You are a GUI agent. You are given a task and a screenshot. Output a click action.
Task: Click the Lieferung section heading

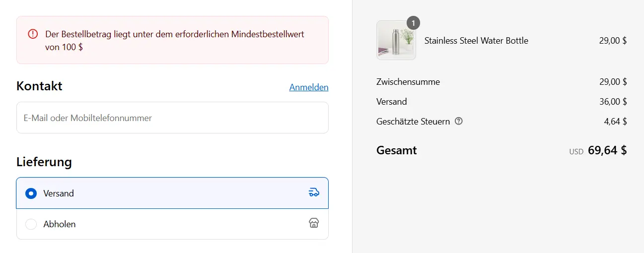pos(44,162)
